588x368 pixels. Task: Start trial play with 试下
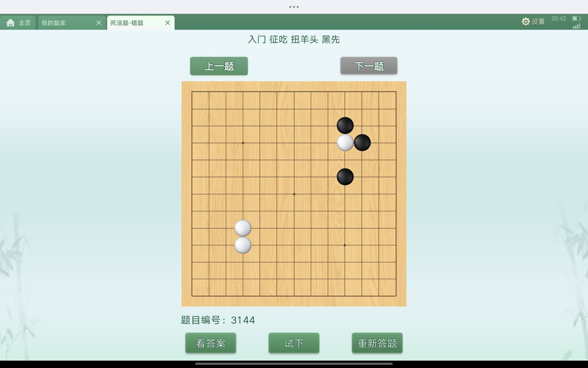[x=294, y=343]
